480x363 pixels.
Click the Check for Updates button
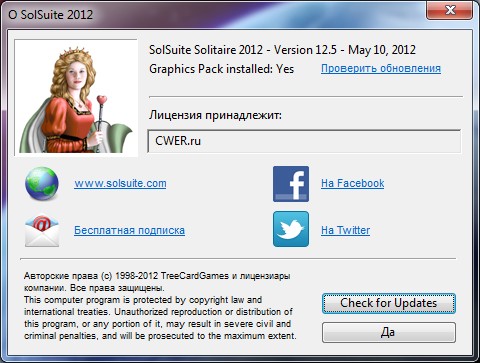click(x=388, y=303)
